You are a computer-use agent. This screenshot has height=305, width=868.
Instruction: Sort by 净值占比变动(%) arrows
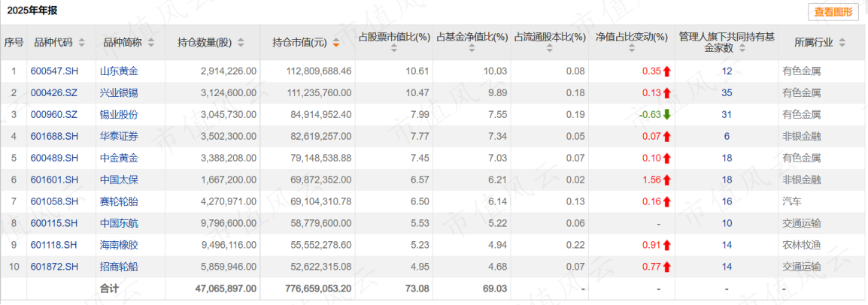632,49
